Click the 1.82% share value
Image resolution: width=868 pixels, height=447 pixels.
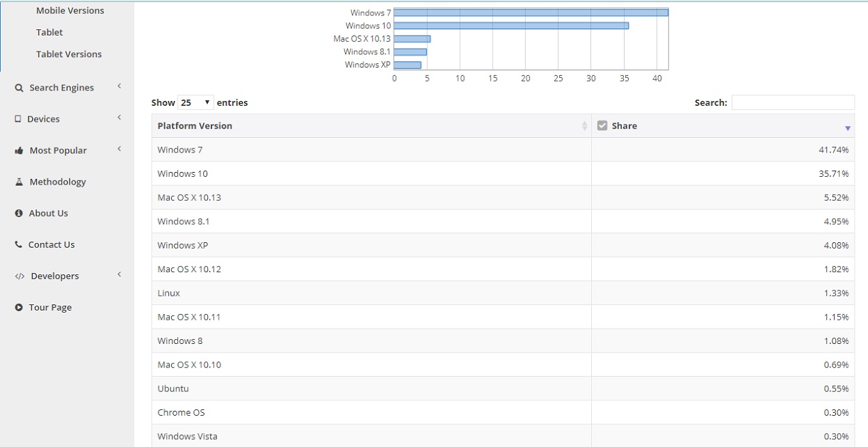[x=836, y=269]
